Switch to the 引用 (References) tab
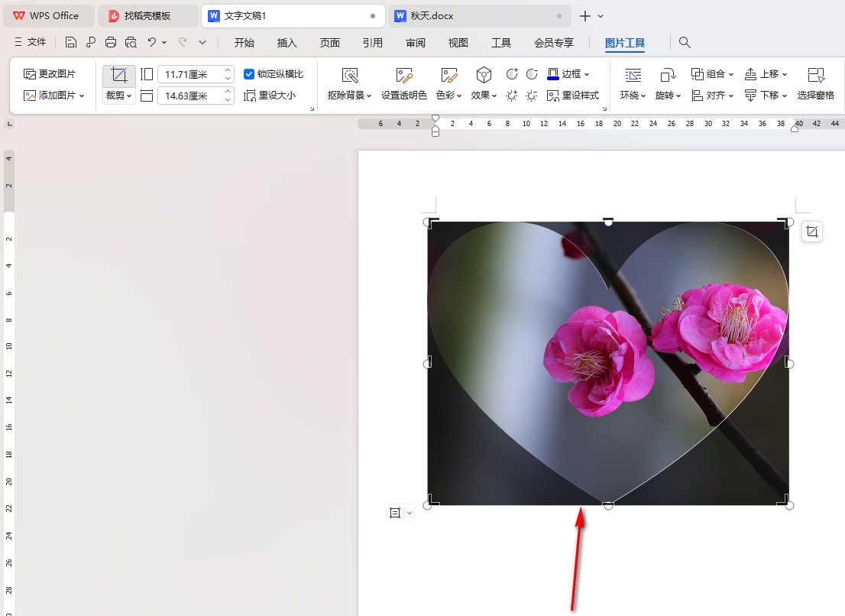The image size is (845, 616). [x=372, y=43]
